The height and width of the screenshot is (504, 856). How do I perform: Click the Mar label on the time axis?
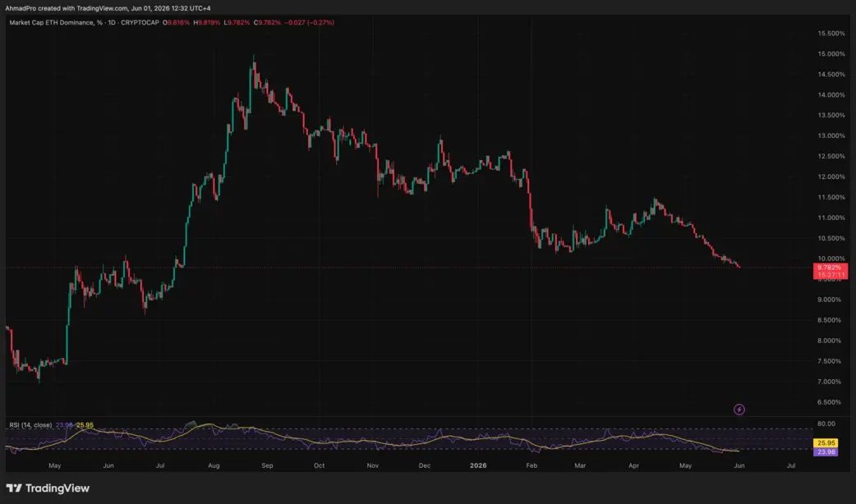click(x=580, y=465)
